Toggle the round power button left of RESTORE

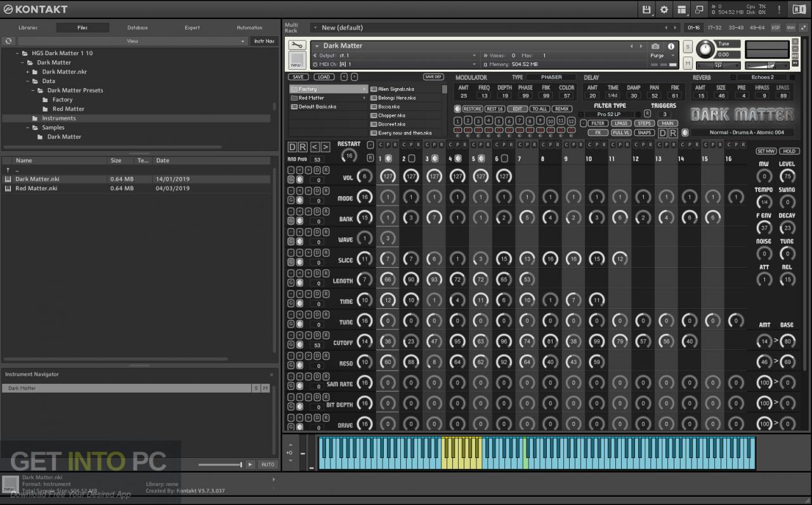pos(457,109)
